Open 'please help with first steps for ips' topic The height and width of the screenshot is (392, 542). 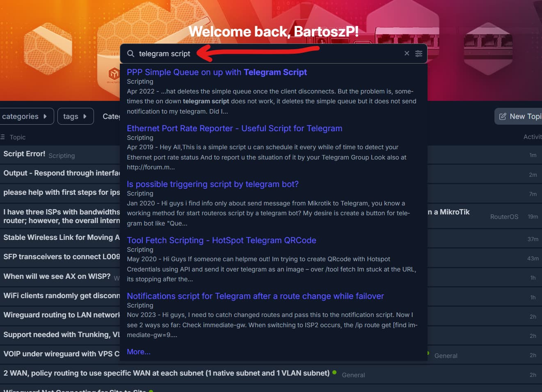62,192
